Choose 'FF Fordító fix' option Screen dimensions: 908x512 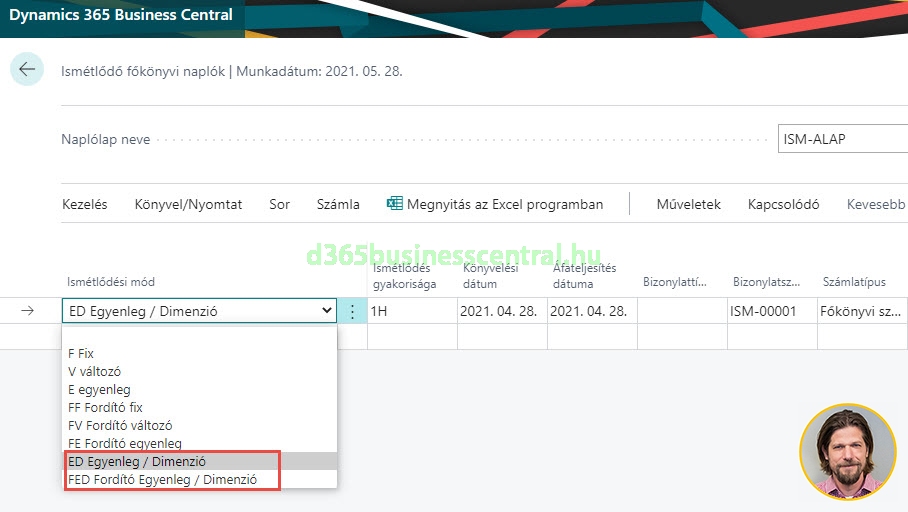click(x=199, y=407)
